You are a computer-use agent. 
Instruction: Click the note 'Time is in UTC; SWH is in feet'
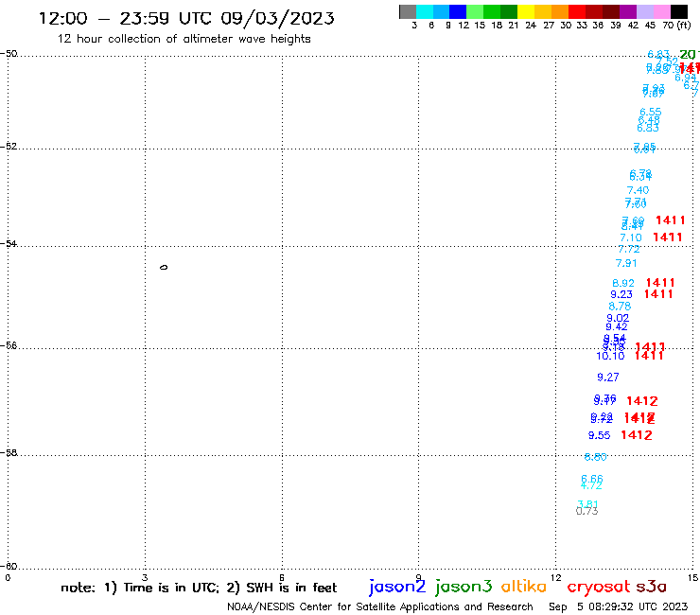[199, 588]
